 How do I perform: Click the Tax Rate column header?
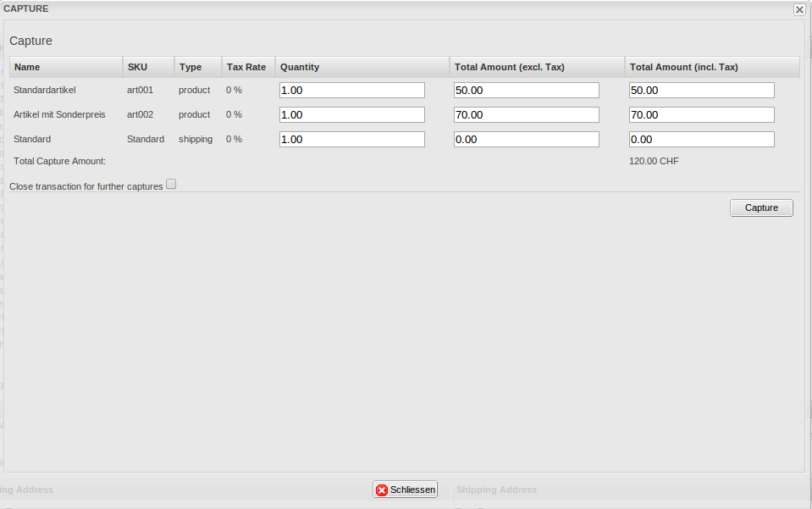(246, 67)
